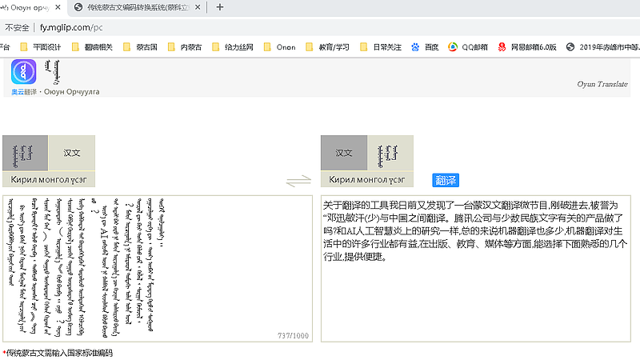Screen dimensions: 640x364
Task: Open the 百度 bookmark
Action: pyautogui.click(x=425, y=47)
